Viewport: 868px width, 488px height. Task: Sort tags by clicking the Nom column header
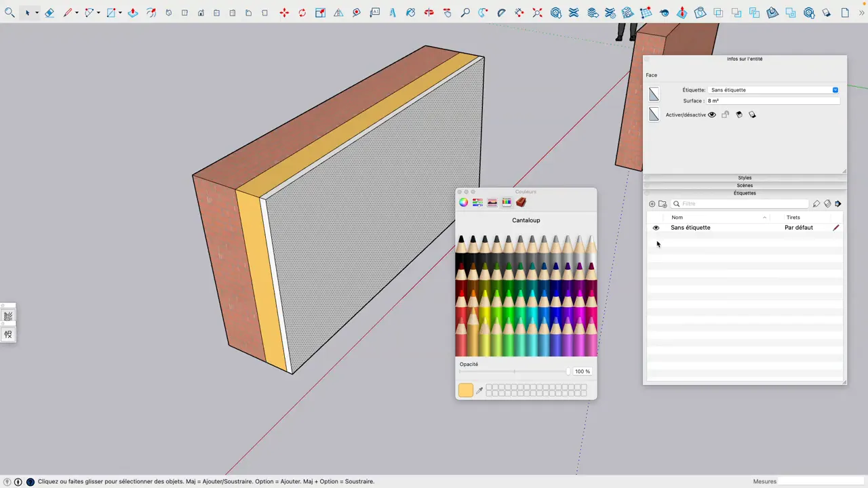point(677,217)
